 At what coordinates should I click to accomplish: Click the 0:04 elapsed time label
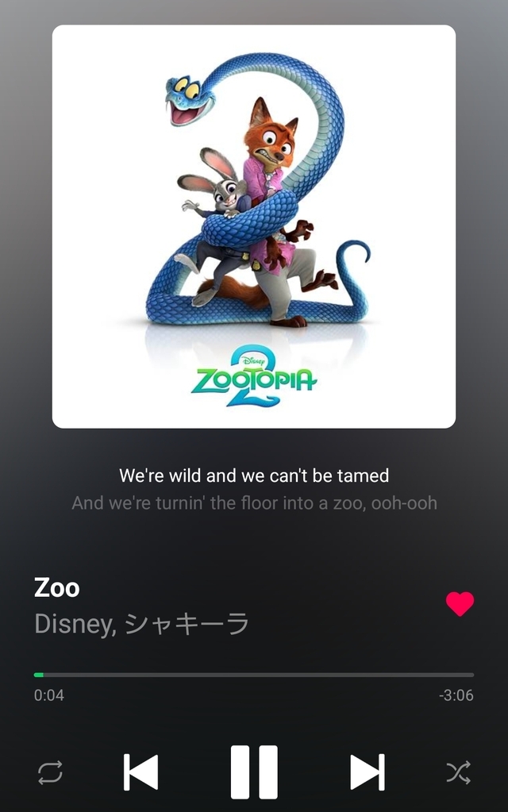[x=49, y=695]
